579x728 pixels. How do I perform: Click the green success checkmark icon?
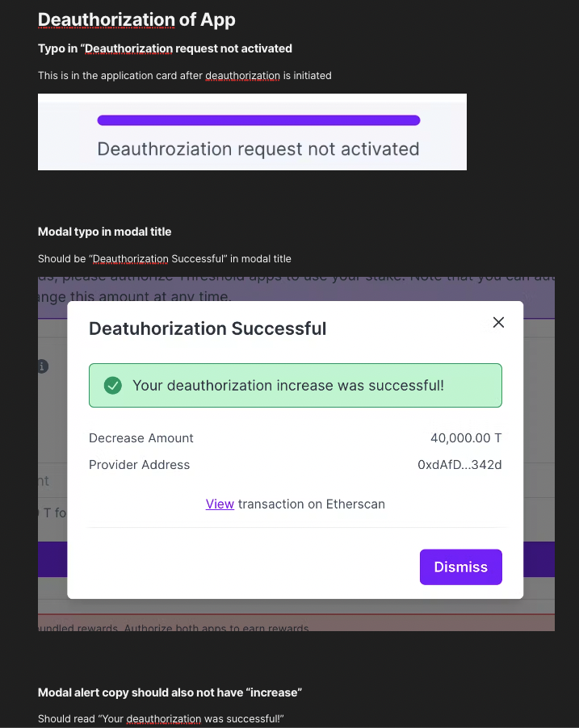[x=114, y=385]
